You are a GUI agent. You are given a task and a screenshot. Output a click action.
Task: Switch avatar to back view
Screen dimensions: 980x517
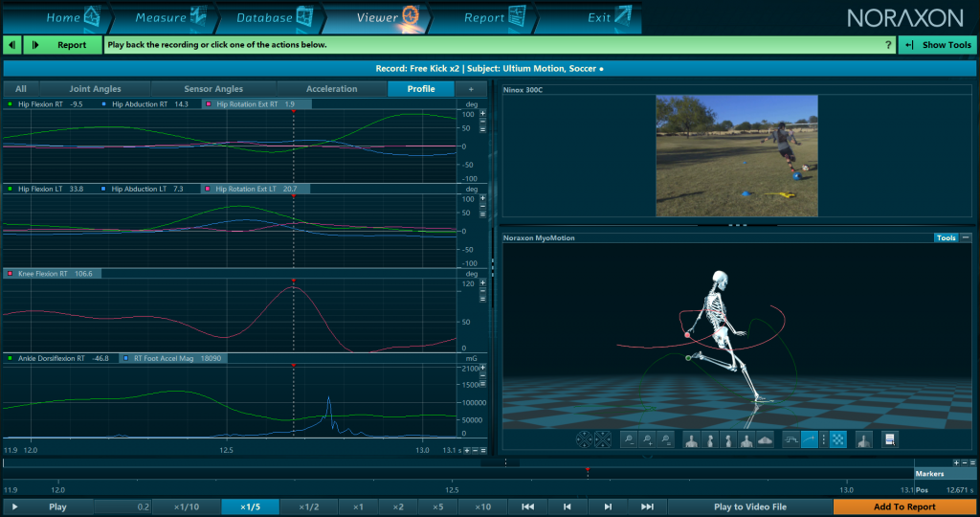746,440
